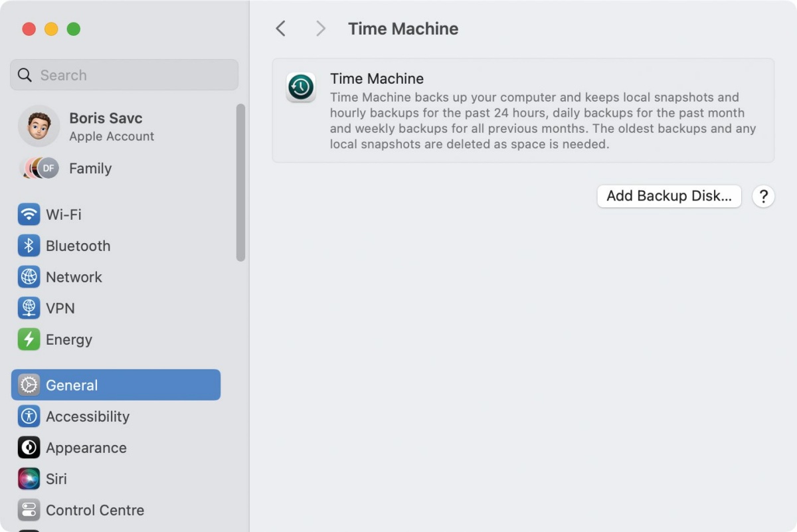Screen dimensions: 797x532
Task: Click Add Backup Disk button
Action: coord(669,197)
